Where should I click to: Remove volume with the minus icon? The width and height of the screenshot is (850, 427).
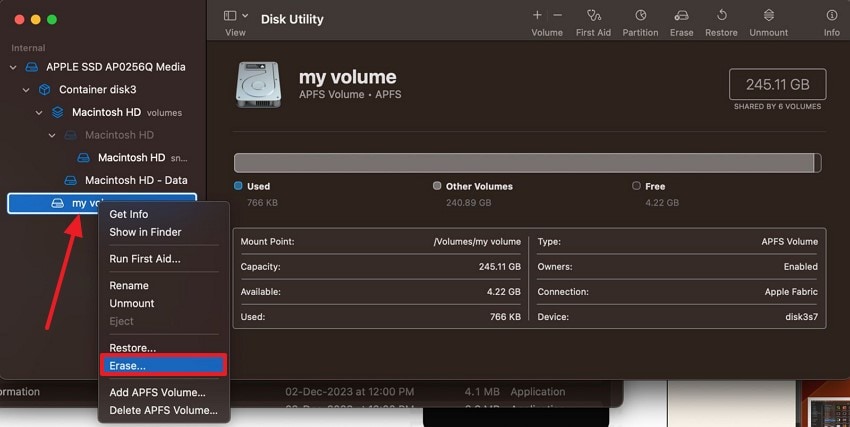click(x=557, y=15)
